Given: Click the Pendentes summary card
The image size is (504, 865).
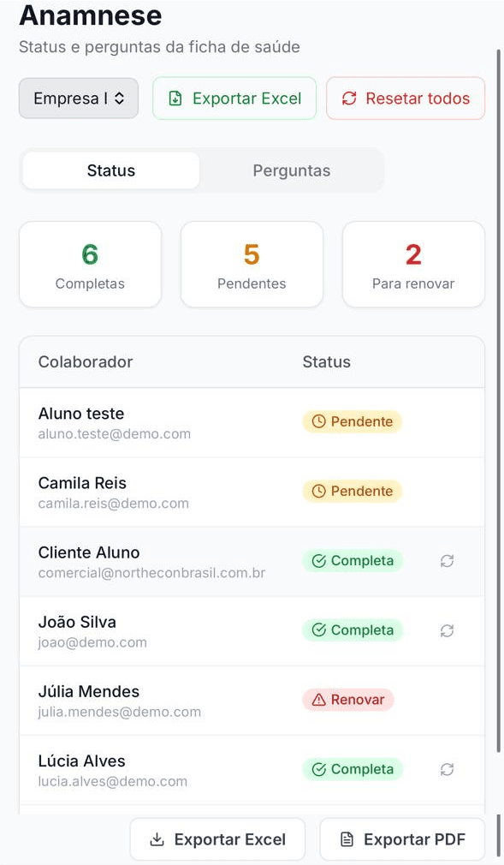Looking at the screenshot, I should (x=252, y=265).
